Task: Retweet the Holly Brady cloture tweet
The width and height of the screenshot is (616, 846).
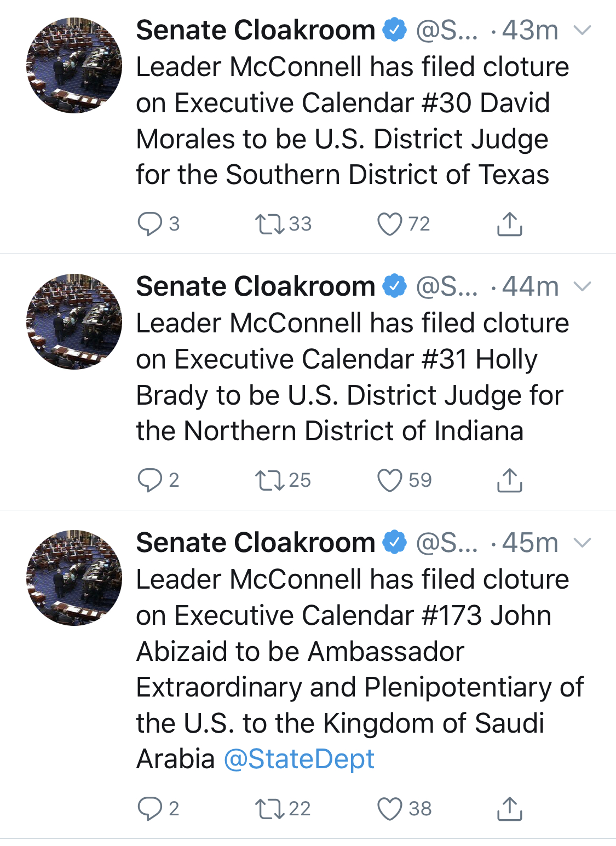Action: click(x=269, y=480)
